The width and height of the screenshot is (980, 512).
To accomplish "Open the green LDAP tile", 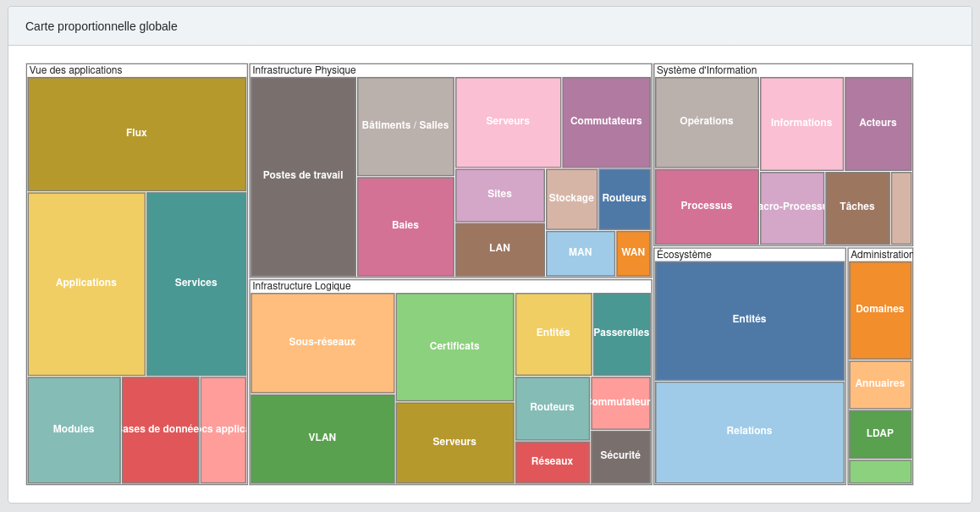I will point(880,434).
